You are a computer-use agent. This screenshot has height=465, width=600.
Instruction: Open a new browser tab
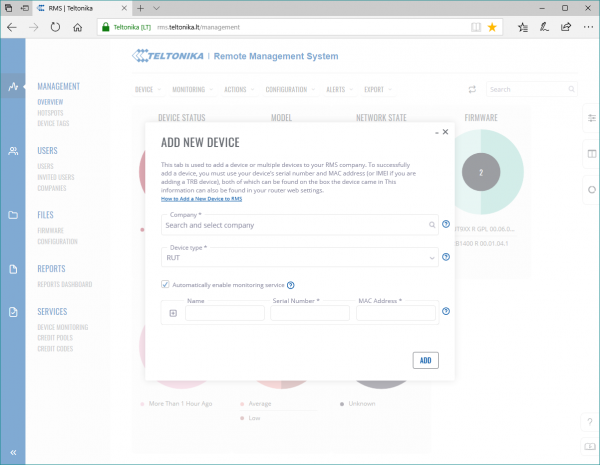click(140, 8)
